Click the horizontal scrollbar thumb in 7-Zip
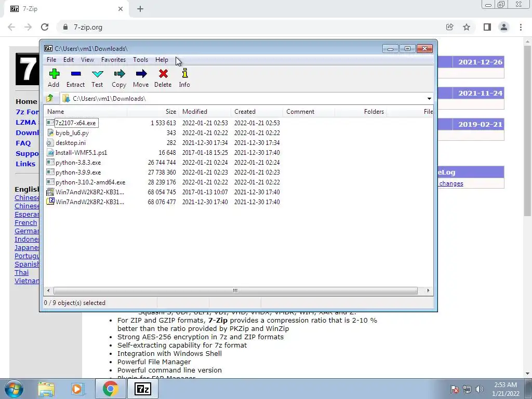The height and width of the screenshot is (399, 532). pos(235,291)
